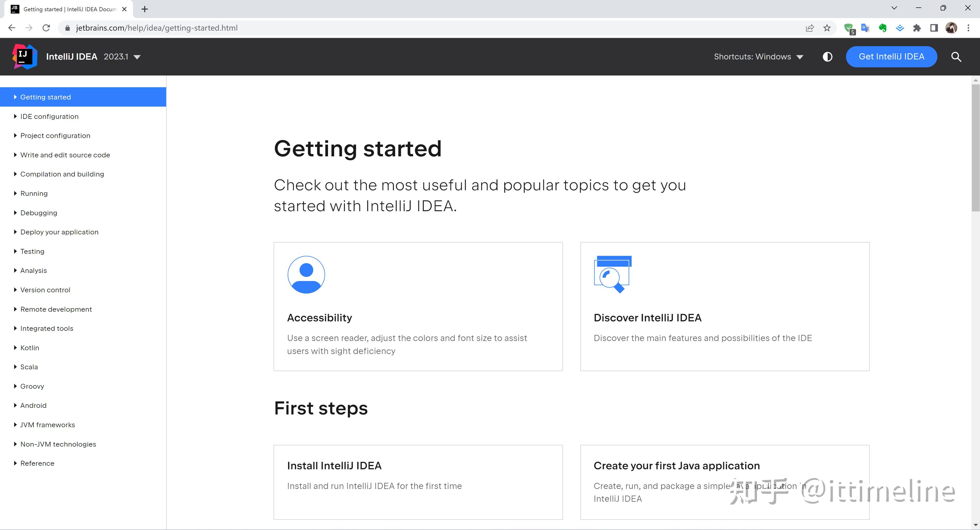Screen dimensions: 980x530
Task: Open the documentation search icon
Action: [x=956, y=57]
